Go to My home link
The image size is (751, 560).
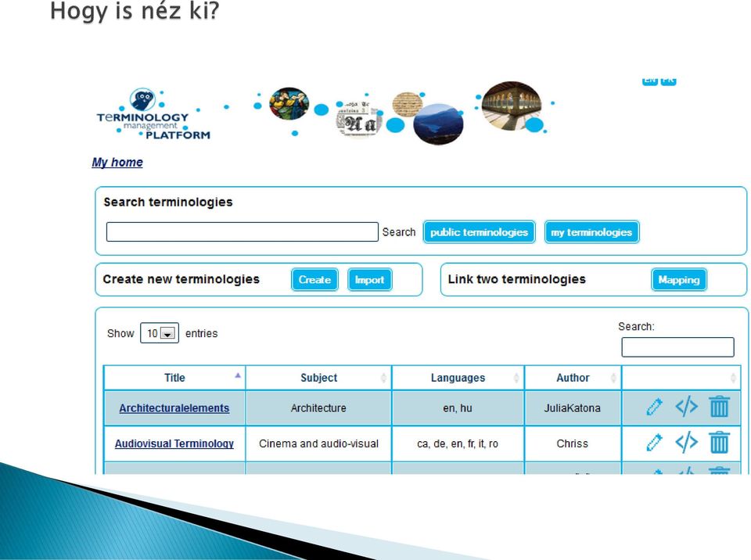point(117,163)
